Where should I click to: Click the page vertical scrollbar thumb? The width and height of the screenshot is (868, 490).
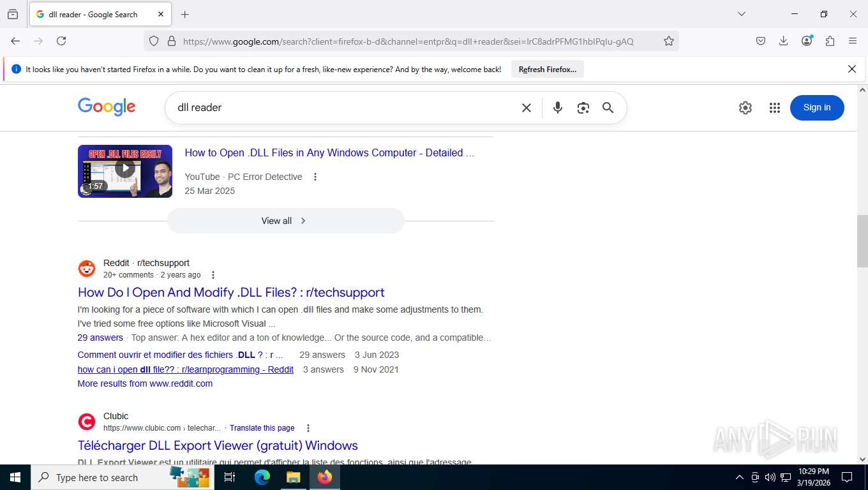pyautogui.click(x=862, y=241)
